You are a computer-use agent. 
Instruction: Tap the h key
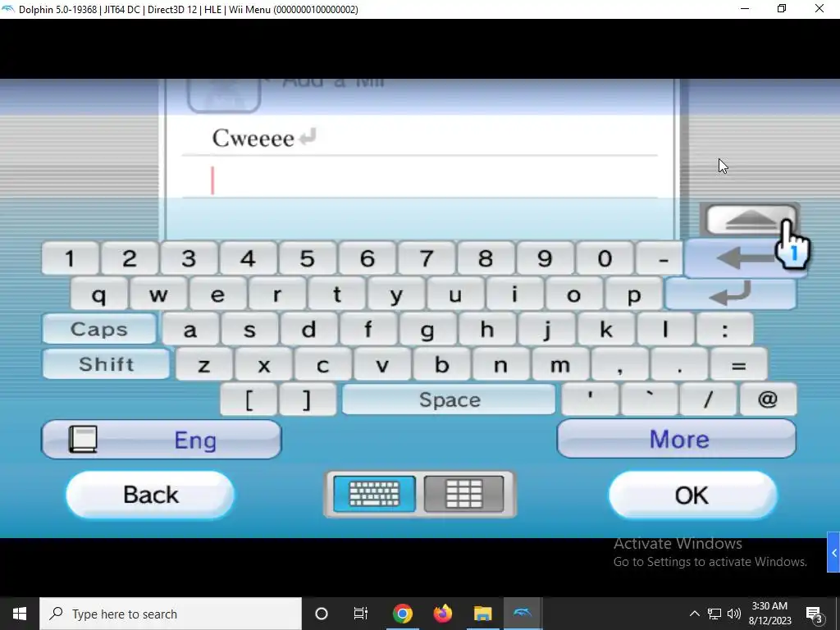click(x=487, y=330)
